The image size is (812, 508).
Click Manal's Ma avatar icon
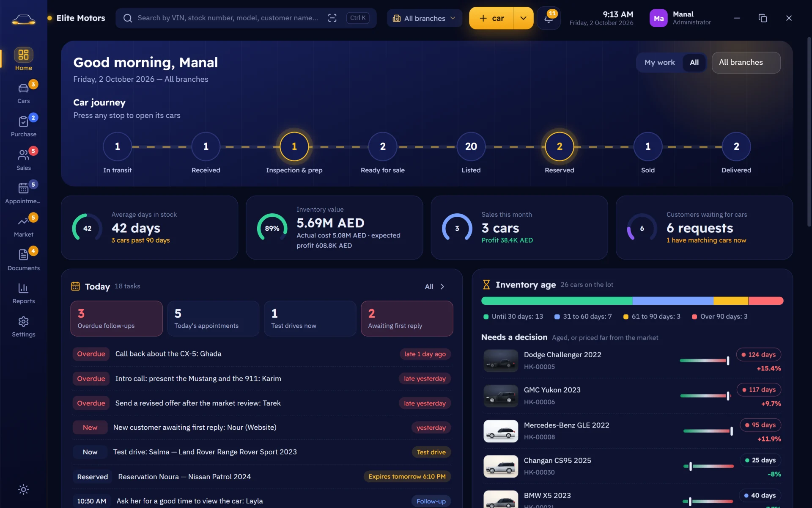click(x=658, y=18)
